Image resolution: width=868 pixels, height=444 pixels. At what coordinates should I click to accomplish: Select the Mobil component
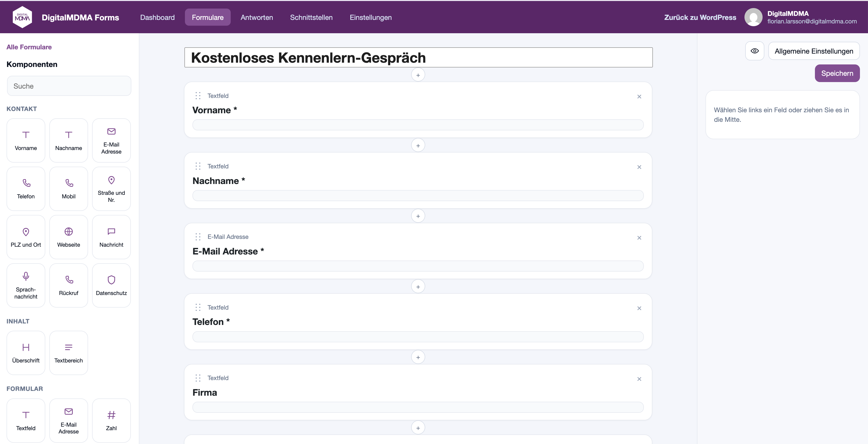[x=68, y=189]
